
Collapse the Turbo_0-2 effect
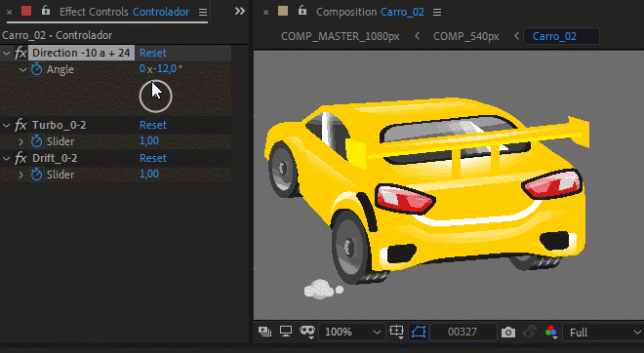(6, 125)
